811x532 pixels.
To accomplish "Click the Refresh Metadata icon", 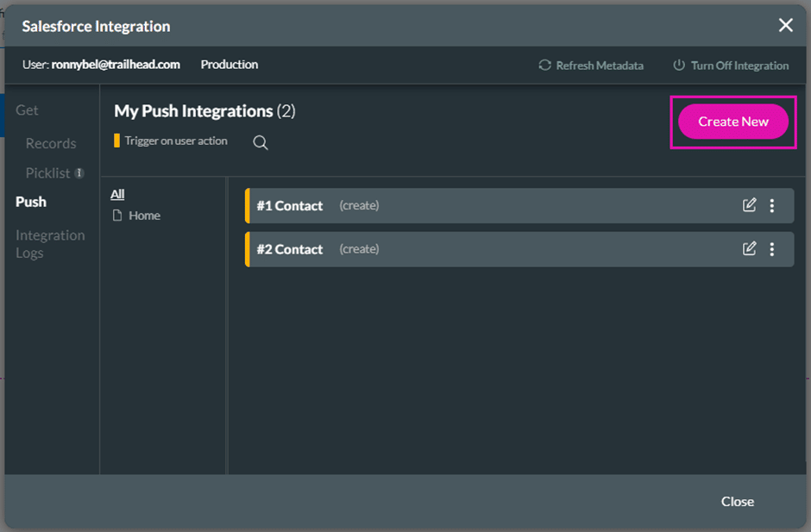I will click(544, 66).
